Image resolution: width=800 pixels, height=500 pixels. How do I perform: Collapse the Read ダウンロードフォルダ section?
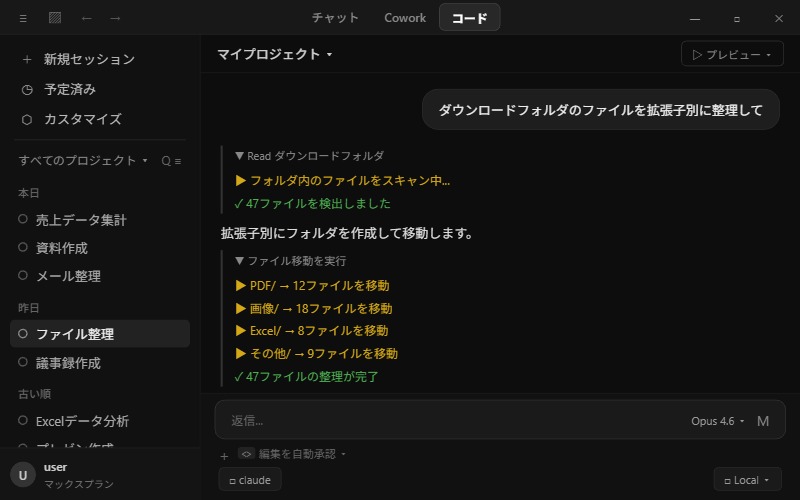309,156
